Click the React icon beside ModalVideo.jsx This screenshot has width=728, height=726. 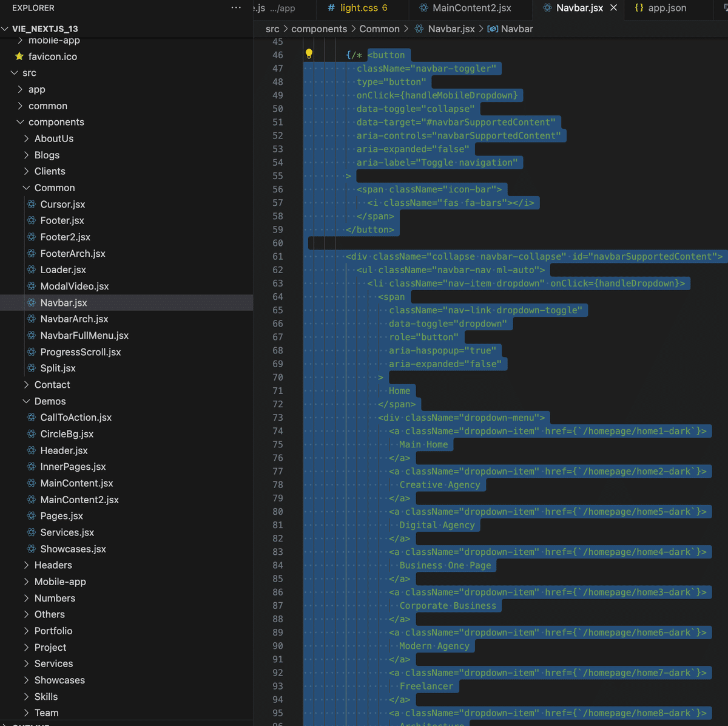(32, 286)
